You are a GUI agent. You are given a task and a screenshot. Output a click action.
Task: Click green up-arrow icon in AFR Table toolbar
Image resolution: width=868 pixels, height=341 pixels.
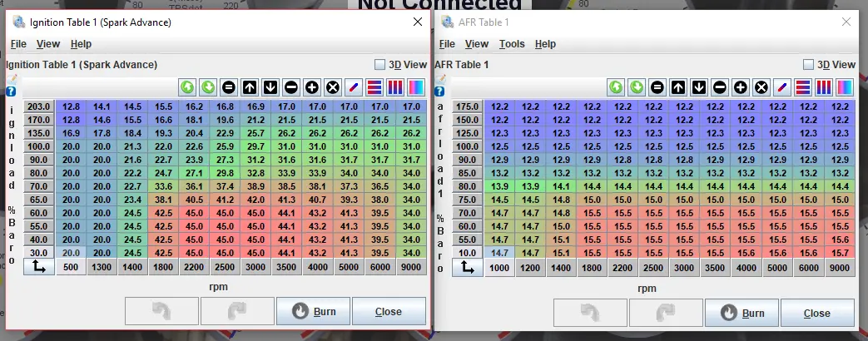coord(616,87)
